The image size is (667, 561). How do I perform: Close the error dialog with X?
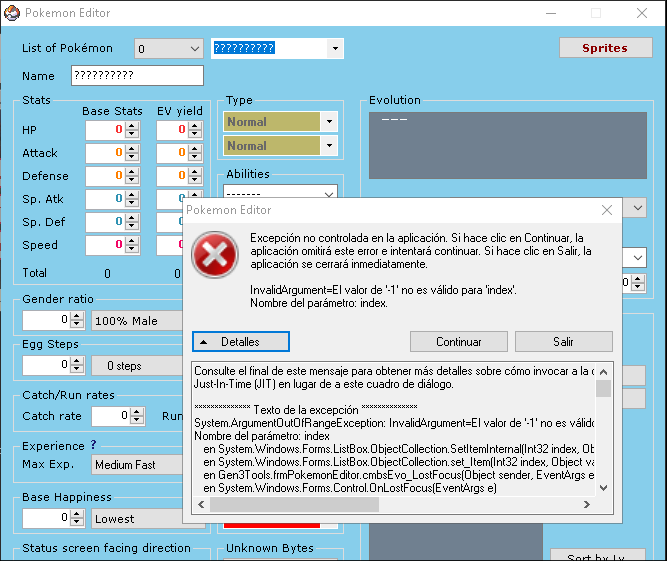(x=606, y=210)
